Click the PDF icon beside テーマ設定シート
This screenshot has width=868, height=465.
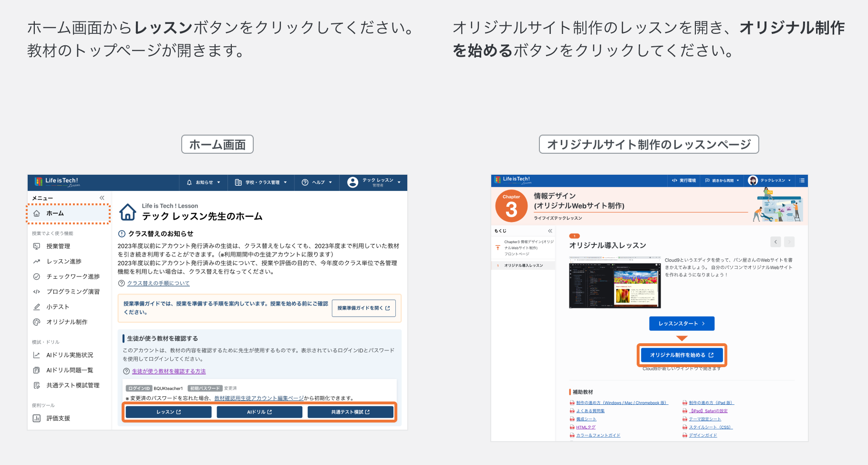tap(685, 419)
